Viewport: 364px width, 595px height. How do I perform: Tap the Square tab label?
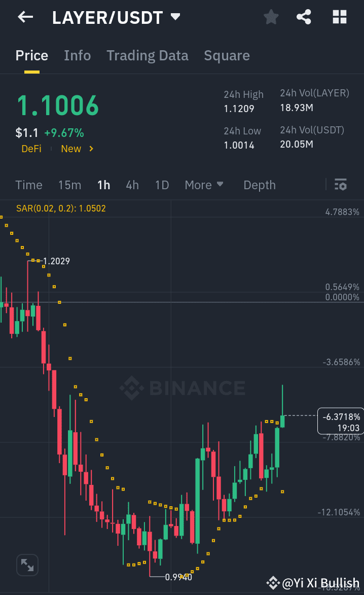coord(227,55)
